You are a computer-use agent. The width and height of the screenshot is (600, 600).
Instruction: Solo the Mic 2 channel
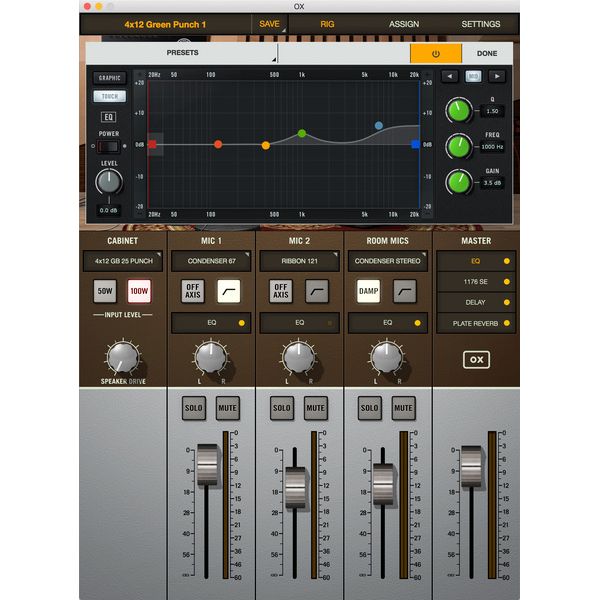(x=282, y=408)
